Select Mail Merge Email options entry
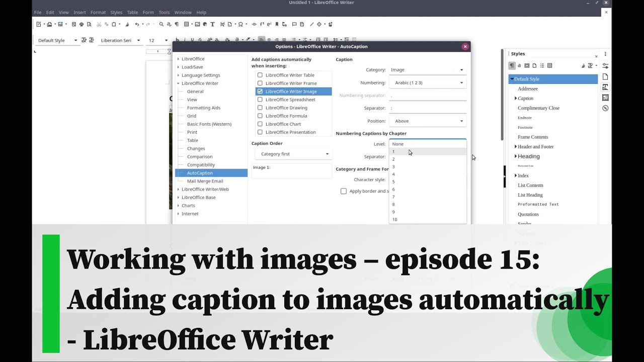 [205, 181]
